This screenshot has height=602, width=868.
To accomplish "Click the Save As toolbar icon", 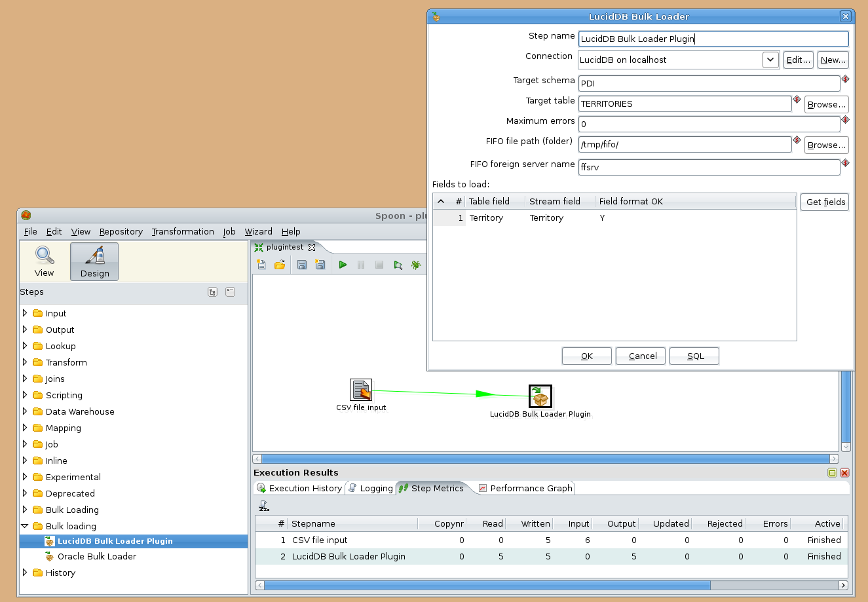I will [x=320, y=265].
